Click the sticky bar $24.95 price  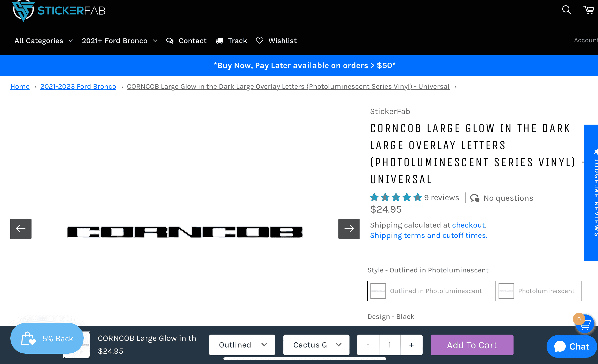point(111,351)
